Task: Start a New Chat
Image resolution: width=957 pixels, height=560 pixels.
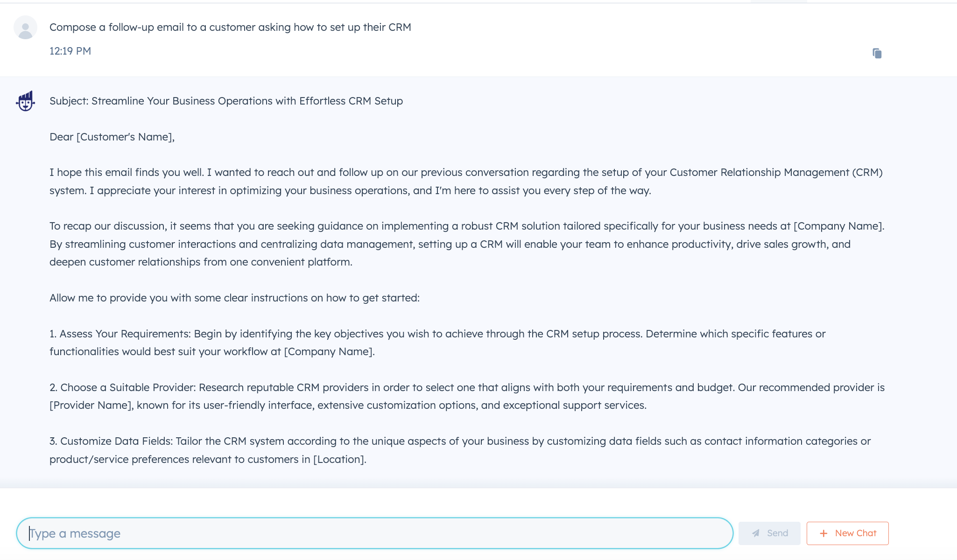Action: (848, 533)
